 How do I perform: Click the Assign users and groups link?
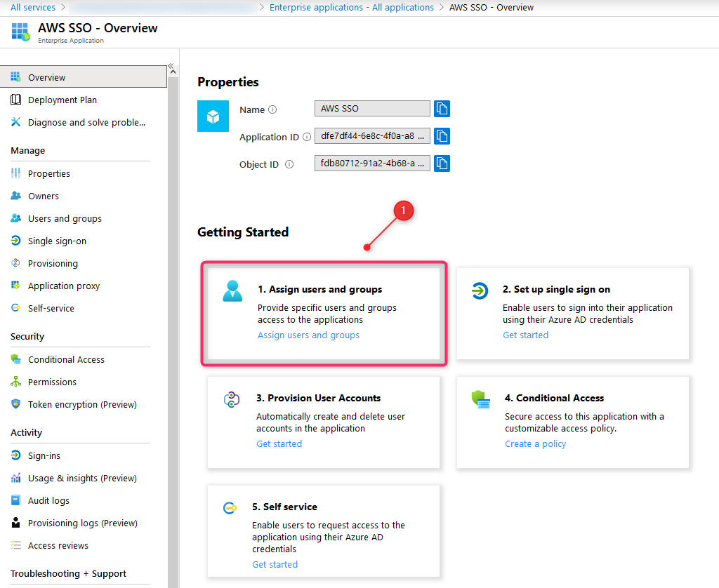pos(308,335)
